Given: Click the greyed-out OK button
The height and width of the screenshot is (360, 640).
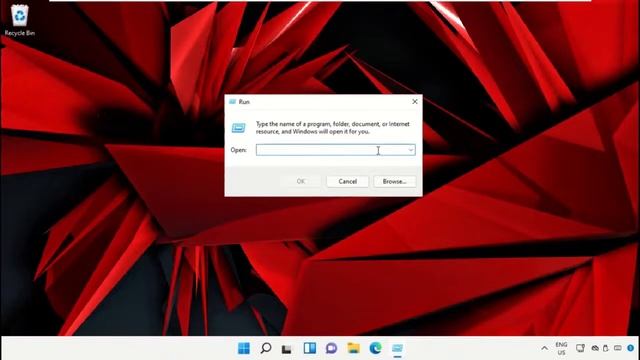Looking at the screenshot, I should coord(301,181).
